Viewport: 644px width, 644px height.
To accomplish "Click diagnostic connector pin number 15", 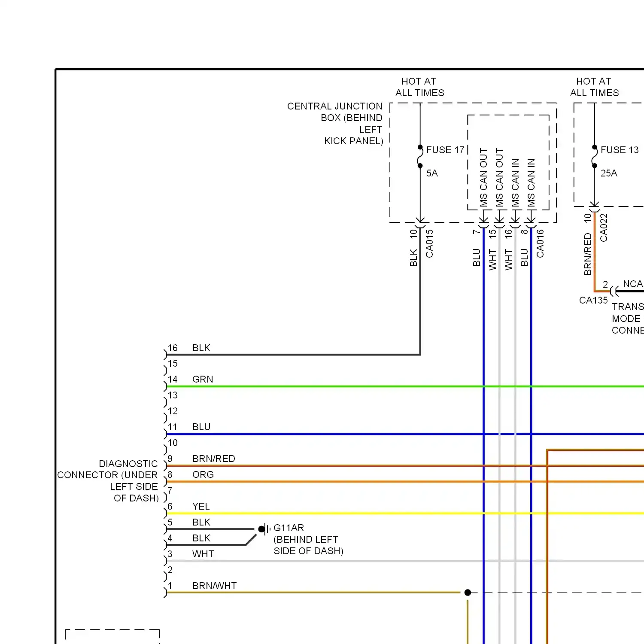I will pos(173,363).
